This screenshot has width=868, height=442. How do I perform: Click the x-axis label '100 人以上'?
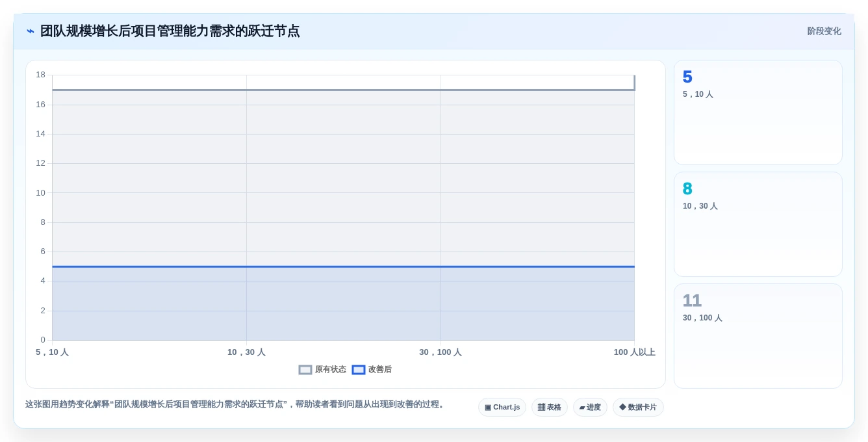click(x=635, y=352)
